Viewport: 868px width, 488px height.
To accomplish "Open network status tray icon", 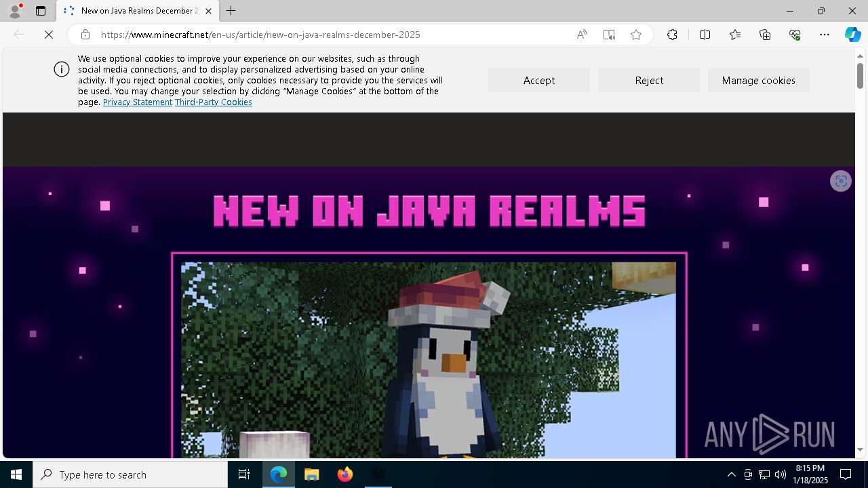I will tap(764, 474).
